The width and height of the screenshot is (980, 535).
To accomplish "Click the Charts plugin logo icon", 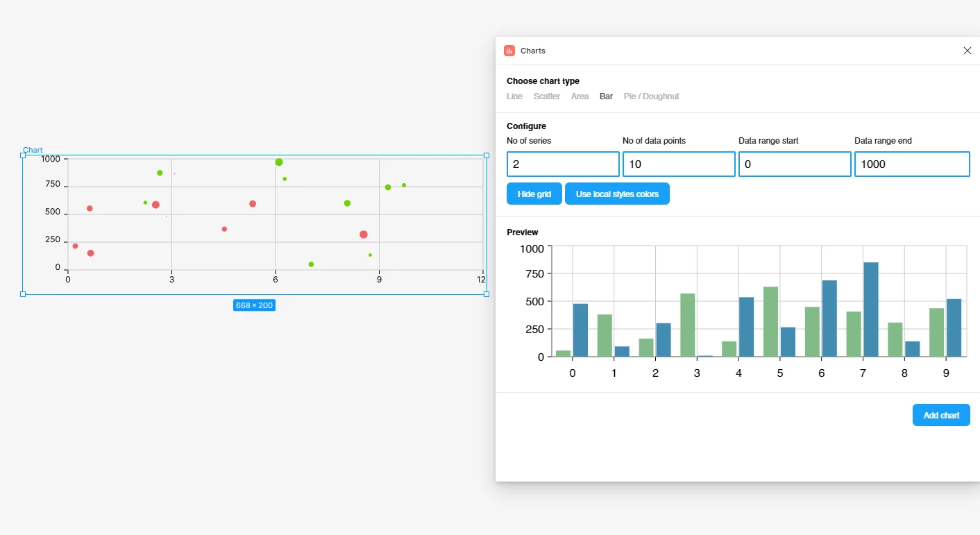I will [x=509, y=51].
